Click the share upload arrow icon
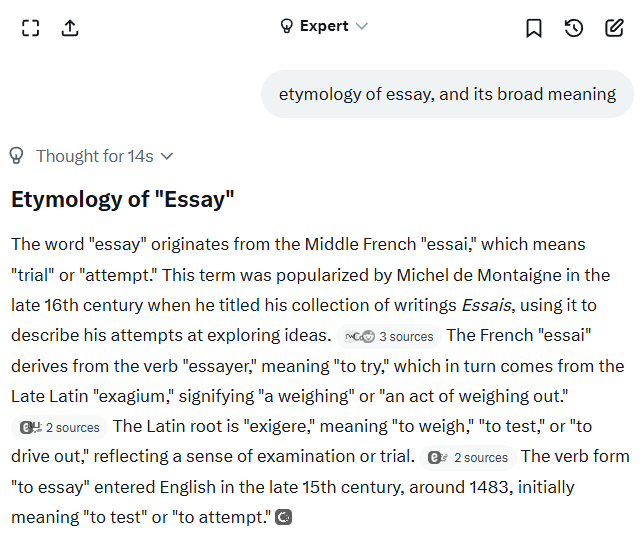This screenshot has width=641, height=552. (x=70, y=28)
